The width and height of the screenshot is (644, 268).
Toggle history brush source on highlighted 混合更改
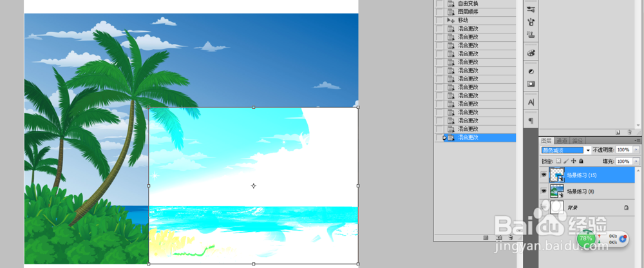click(439, 138)
